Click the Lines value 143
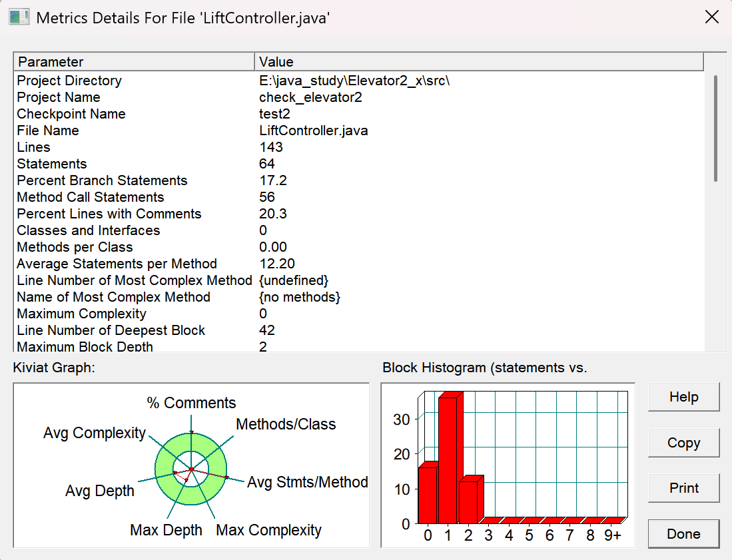The width and height of the screenshot is (732, 560). 271,147
